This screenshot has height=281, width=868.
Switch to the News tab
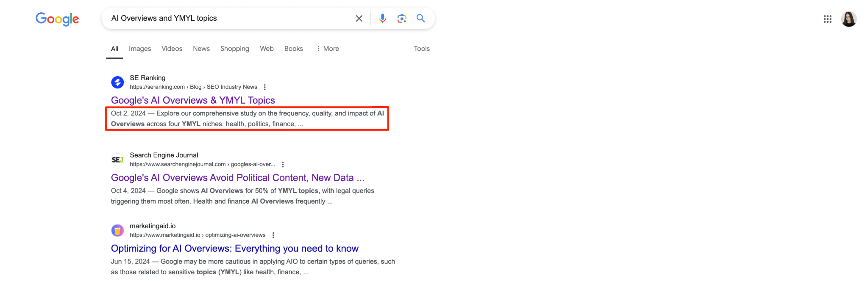point(201,49)
